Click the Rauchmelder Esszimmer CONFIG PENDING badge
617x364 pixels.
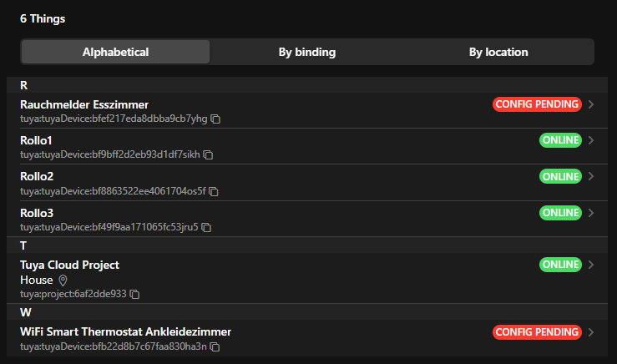(536, 104)
